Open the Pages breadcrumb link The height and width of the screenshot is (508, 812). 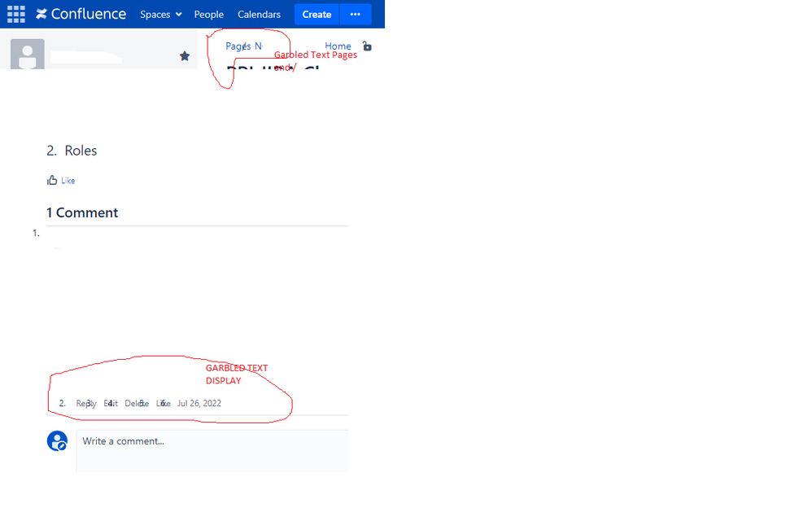pos(238,46)
